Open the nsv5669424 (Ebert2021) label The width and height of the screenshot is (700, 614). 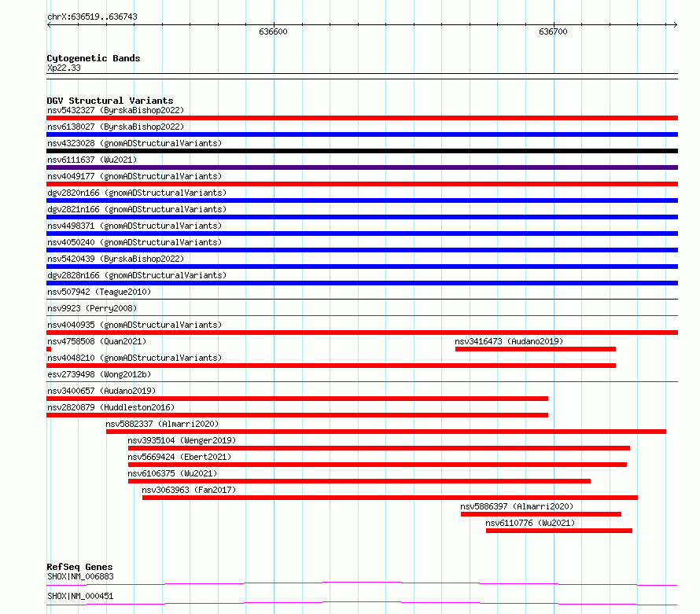point(179,457)
